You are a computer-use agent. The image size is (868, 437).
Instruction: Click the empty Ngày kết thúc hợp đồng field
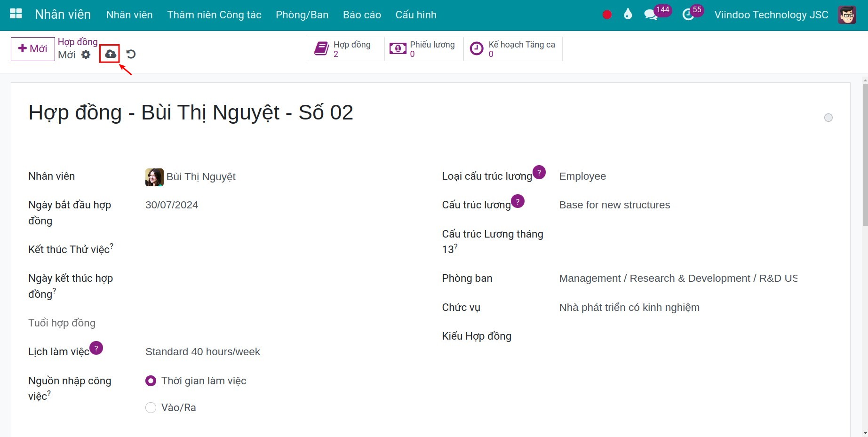pyautogui.click(x=264, y=278)
